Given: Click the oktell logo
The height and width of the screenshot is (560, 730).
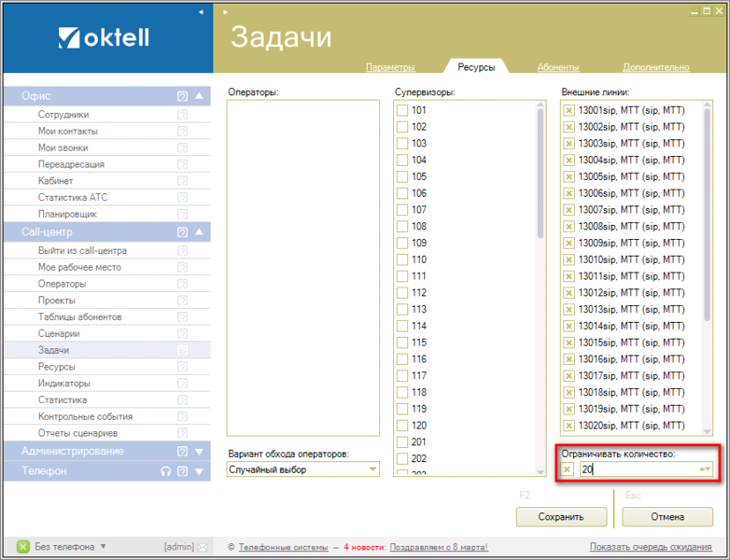Looking at the screenshot, I should [x=104, y=37].
